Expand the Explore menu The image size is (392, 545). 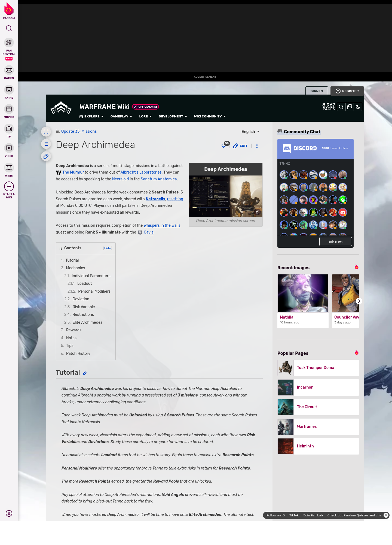[91, 116]
